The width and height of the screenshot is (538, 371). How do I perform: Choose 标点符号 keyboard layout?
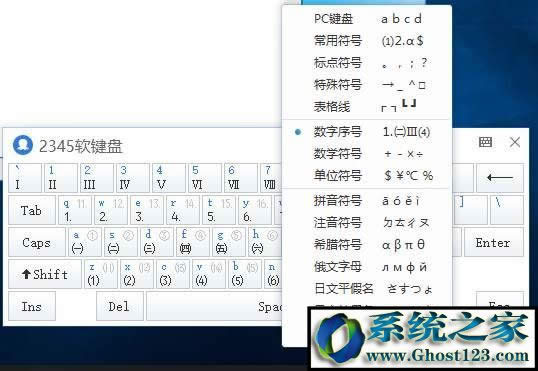click(366, 62)
